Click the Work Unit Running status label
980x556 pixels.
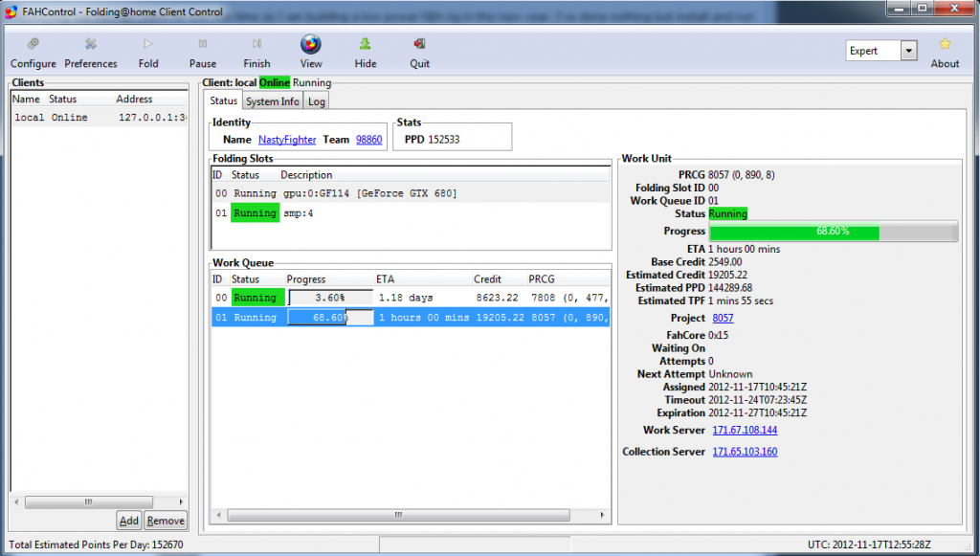(727, 213)
